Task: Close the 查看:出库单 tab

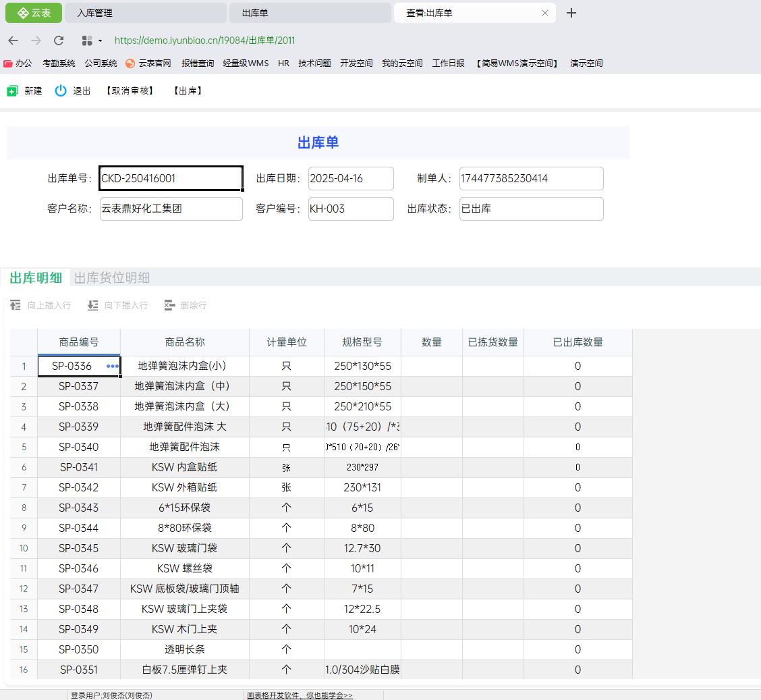Action: point(545,13)
